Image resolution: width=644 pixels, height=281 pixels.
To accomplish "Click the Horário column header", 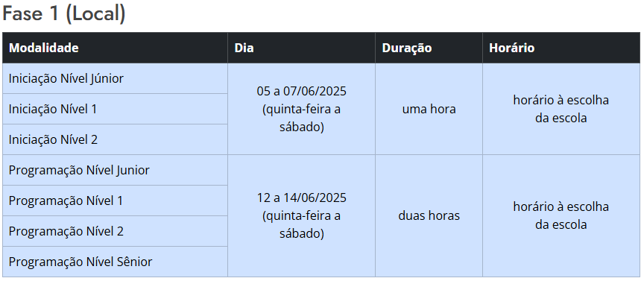I will [x=561, y=48].
